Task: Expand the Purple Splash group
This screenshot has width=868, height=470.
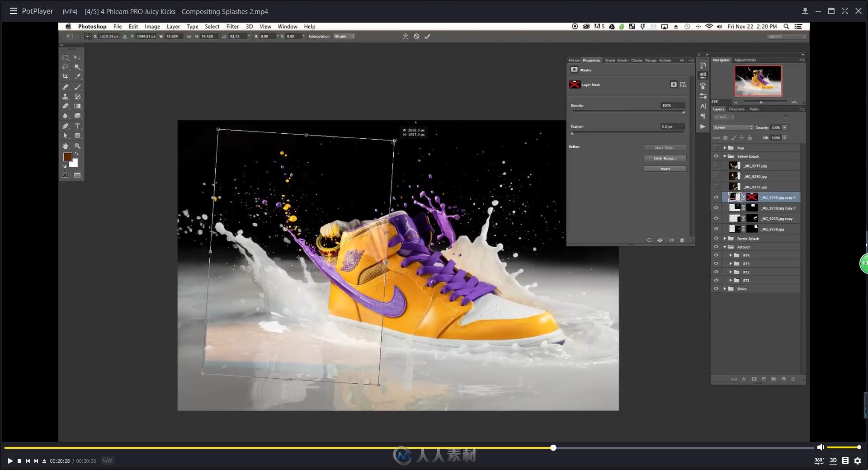Action: click(725, 239)
